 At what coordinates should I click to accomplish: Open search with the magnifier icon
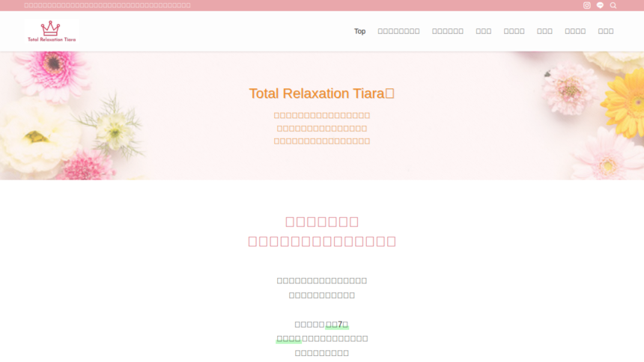click(x=613, y=5)
